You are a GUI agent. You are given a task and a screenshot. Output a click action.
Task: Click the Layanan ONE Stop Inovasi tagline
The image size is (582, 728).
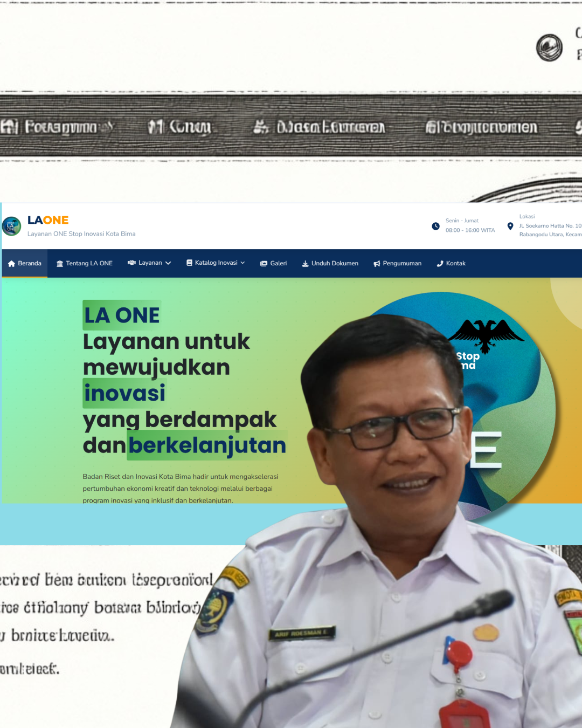81,234
